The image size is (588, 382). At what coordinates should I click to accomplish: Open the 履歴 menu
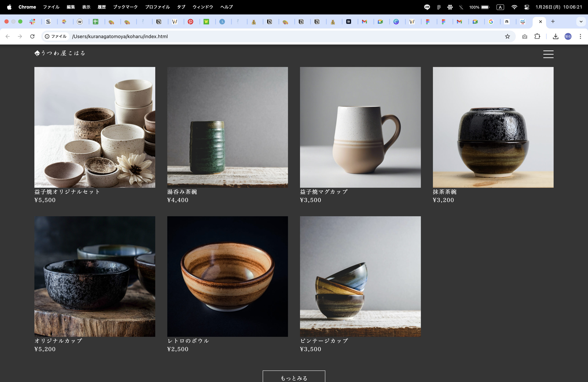[x=102, y=7]
